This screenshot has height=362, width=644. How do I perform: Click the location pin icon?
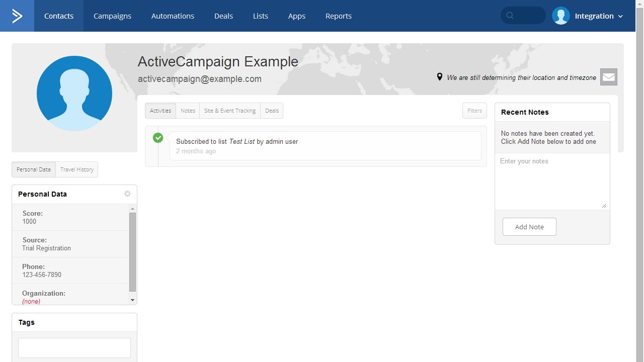coord(440,77)
